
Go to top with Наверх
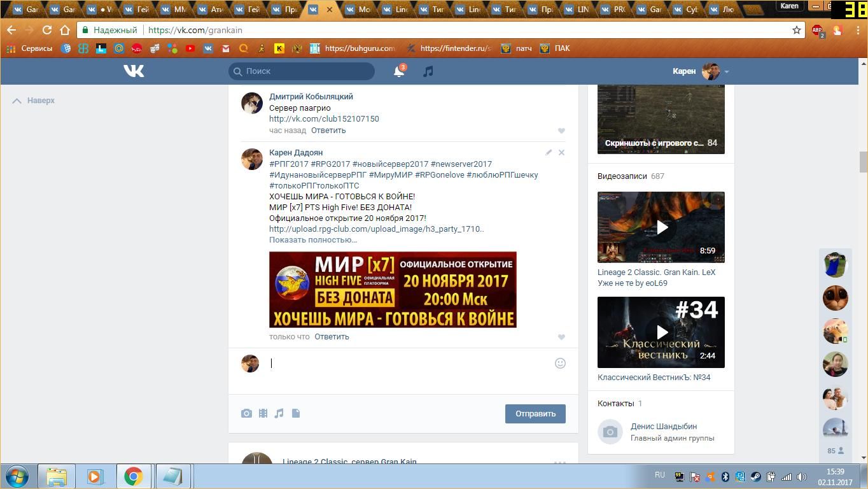(34, 101)
